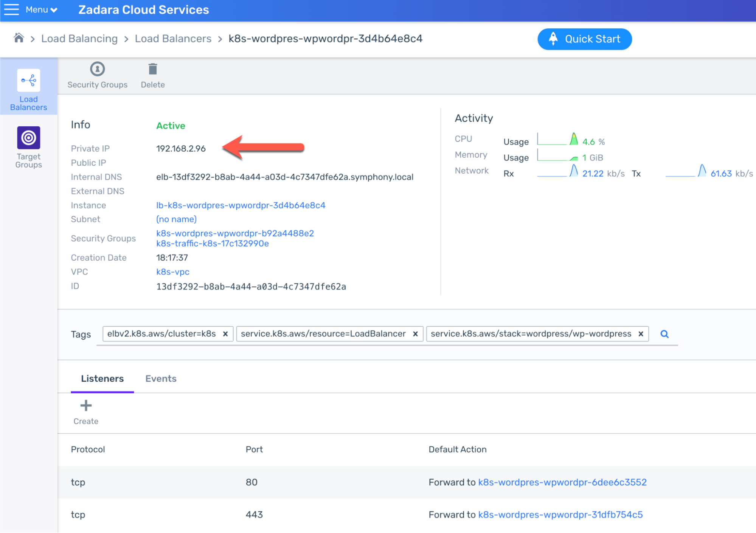Go to home via house icon
The image size is (756, 533).
pos(19,38)
